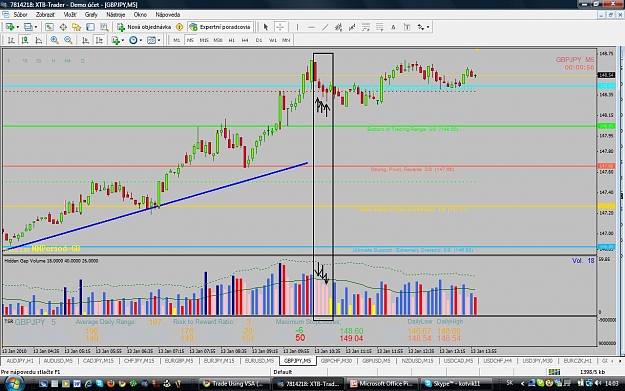The height and width of the screenshot is (391, 625).
Task: Switch timeframe to M15
Action: (204, 40)
